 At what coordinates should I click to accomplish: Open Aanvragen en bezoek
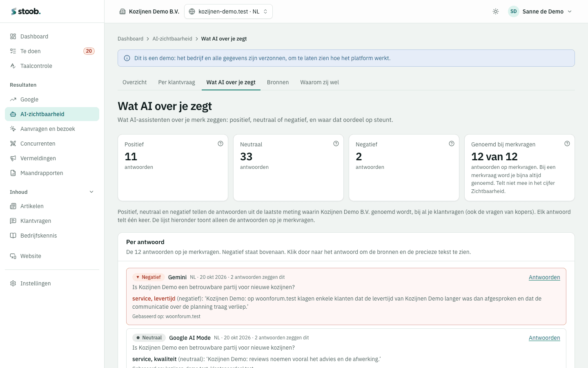[x=52, y=129]
